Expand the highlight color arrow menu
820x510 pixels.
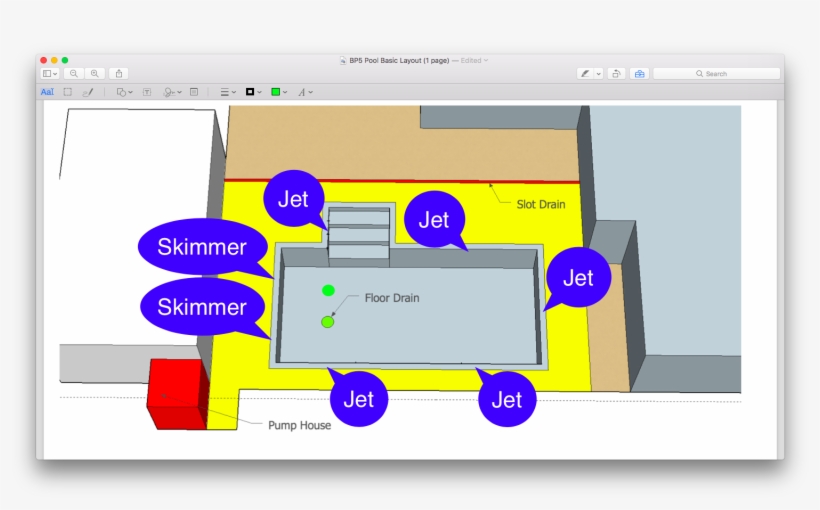[x=599, y=74]
